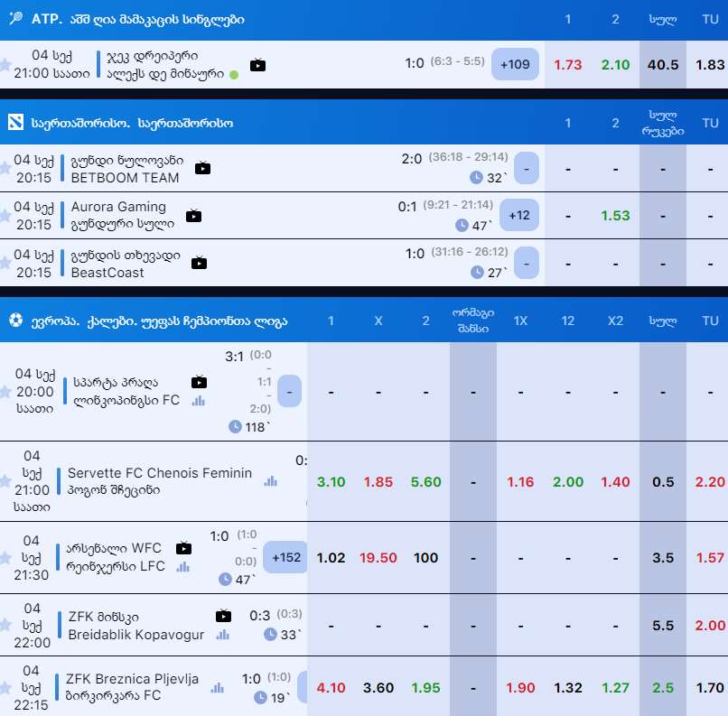Open the UEFA Women's Champions League header

pyautogui.click(x=159, y=321)
